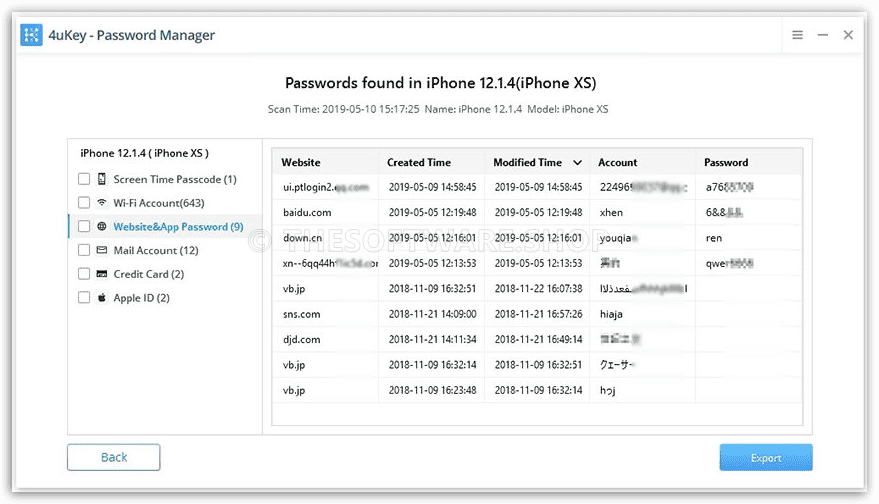The width and height of the screenshot is (879, 504).
Task: Click the Modified Time sort arrow
Action: 577,163
